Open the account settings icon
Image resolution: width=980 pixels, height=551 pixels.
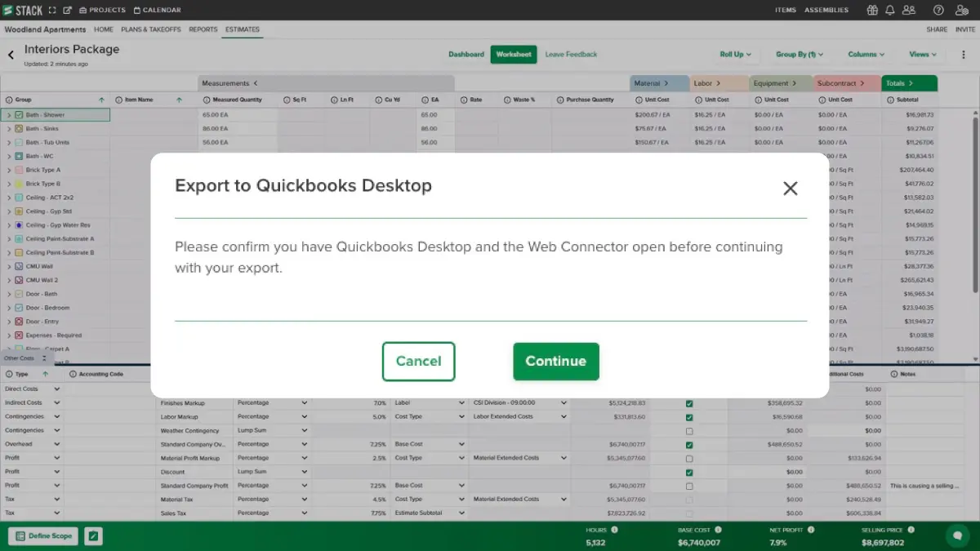tap(964, 10)
